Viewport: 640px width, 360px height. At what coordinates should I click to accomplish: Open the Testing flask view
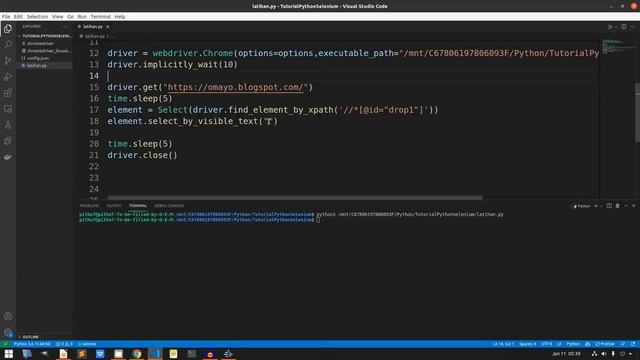click(x=8, y=124)
